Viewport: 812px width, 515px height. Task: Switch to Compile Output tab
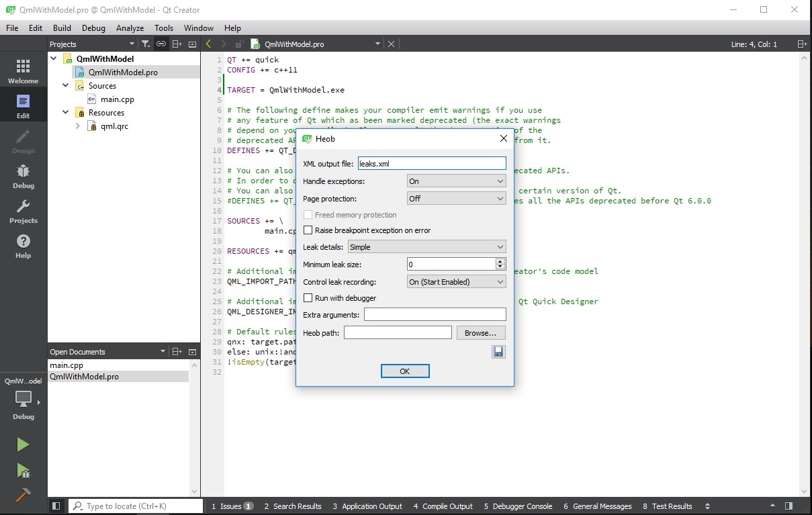pos(443,506)
